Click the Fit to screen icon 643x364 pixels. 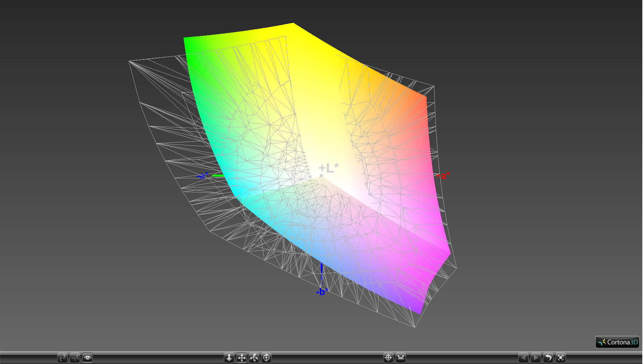pos(561,358)
